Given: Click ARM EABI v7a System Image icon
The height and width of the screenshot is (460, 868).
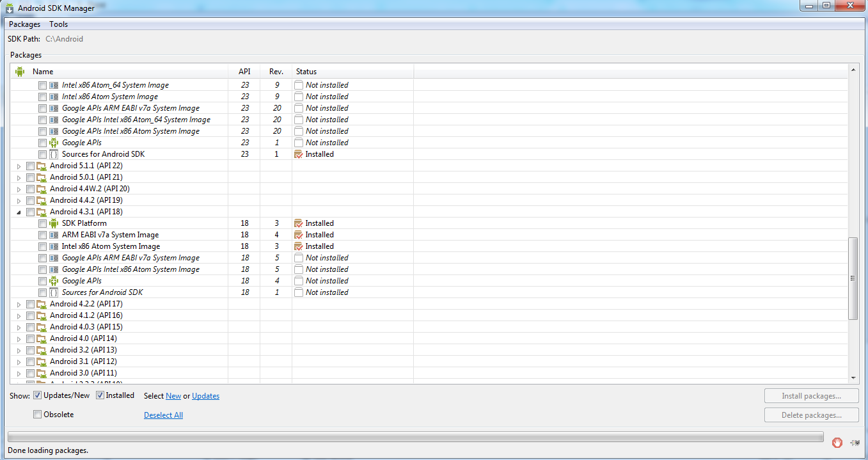Looking at the screenshot, I should pyautogui.click(x=54, y=235).
